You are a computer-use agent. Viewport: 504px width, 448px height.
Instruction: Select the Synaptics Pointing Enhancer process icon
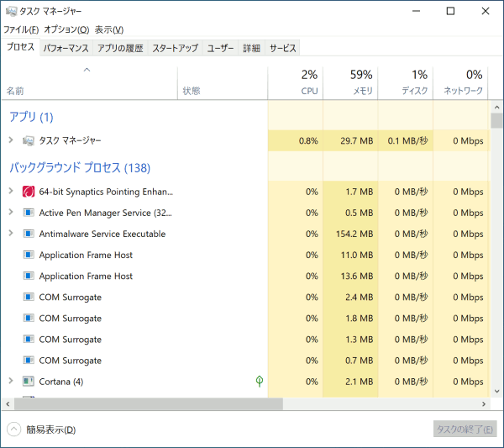pyautogui.click(x=29, y=192)
